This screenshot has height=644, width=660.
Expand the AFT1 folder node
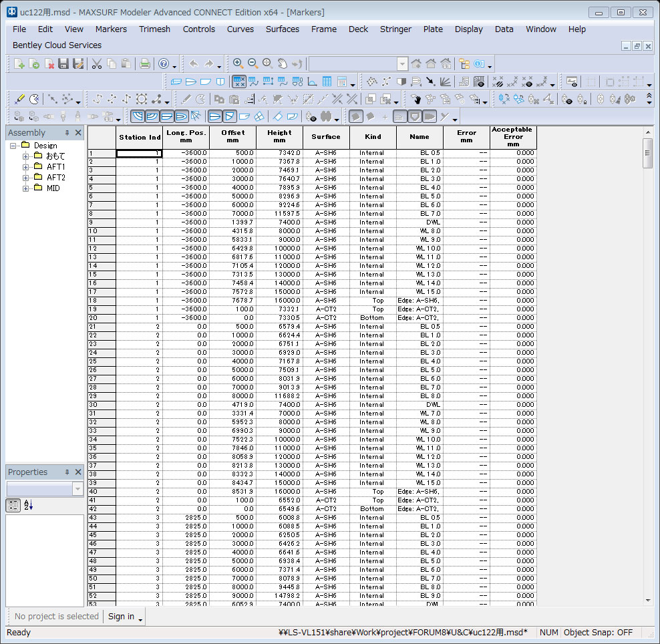coord(26,167)
